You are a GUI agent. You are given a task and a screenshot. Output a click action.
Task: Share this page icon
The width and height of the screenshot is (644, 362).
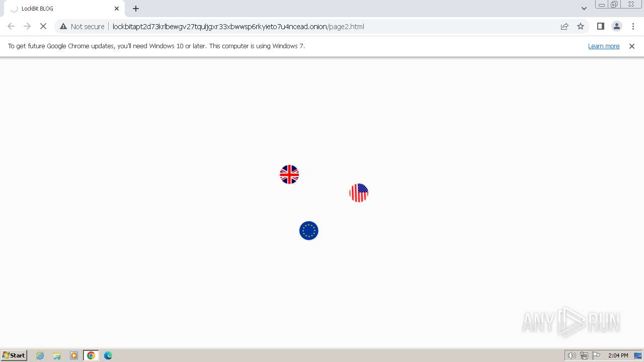565,26
